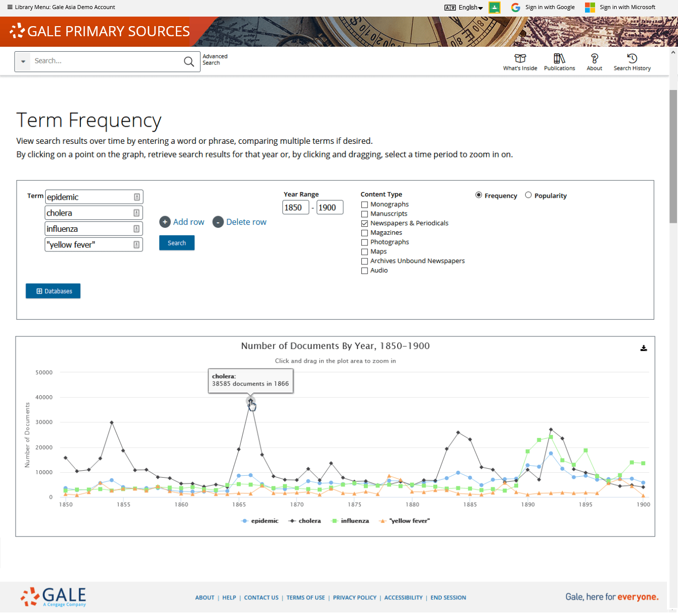Viewport: 678px width, 616px height.
Task: Open the What's Inside box icon
Action: [x=520, y=58]
